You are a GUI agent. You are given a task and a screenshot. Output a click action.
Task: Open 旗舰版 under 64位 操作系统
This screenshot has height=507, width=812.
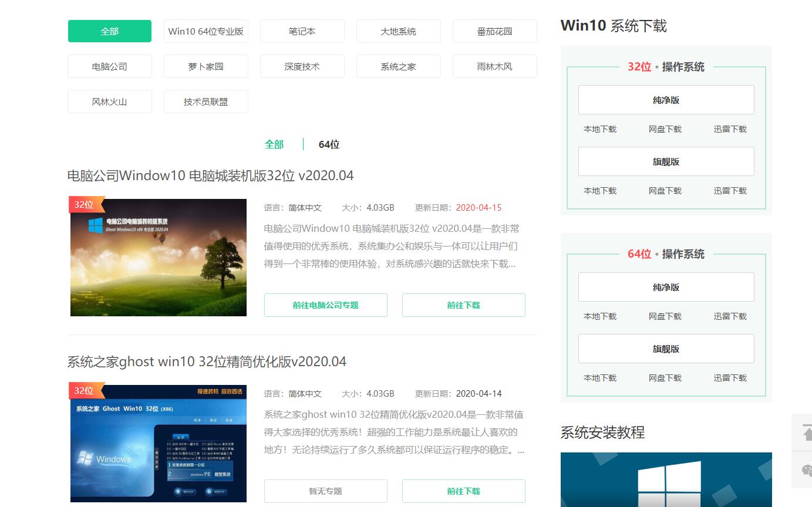[x=666, y=348]
